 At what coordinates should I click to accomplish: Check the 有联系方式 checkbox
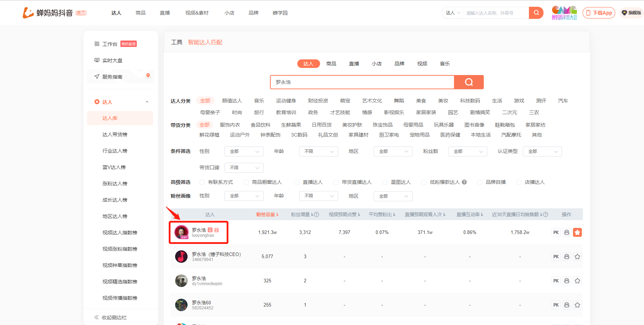202,182
